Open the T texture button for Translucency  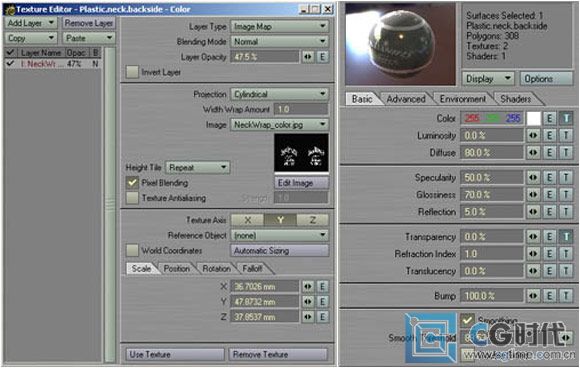[x=566, y=271]
